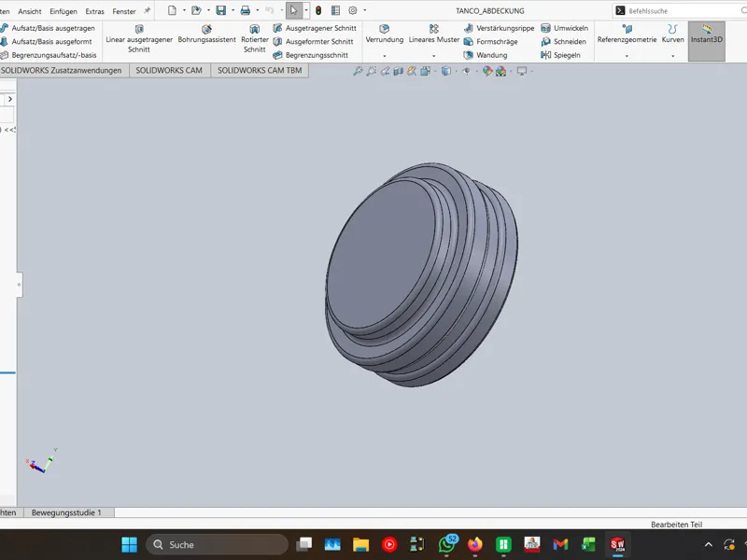Screen dimensions: 747x560
Task: Click the Verstärkungsrippe rib tool
Action: pos(500,28)
